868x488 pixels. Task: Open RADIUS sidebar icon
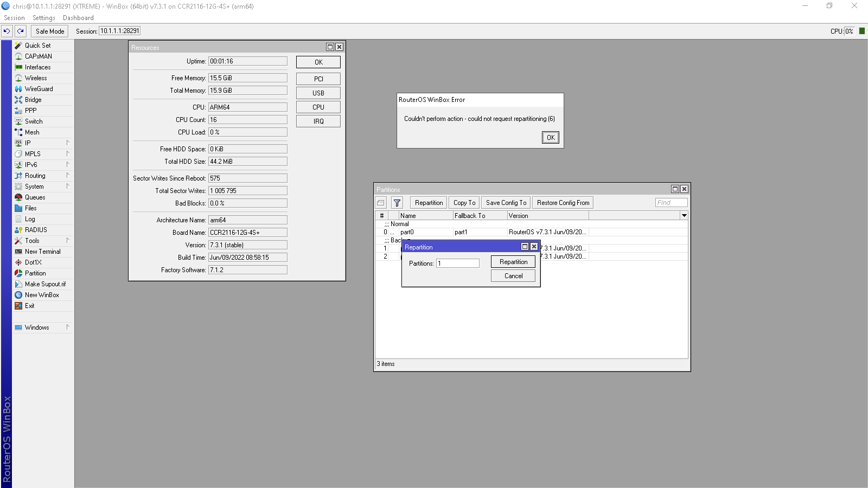tap(18, 230)
